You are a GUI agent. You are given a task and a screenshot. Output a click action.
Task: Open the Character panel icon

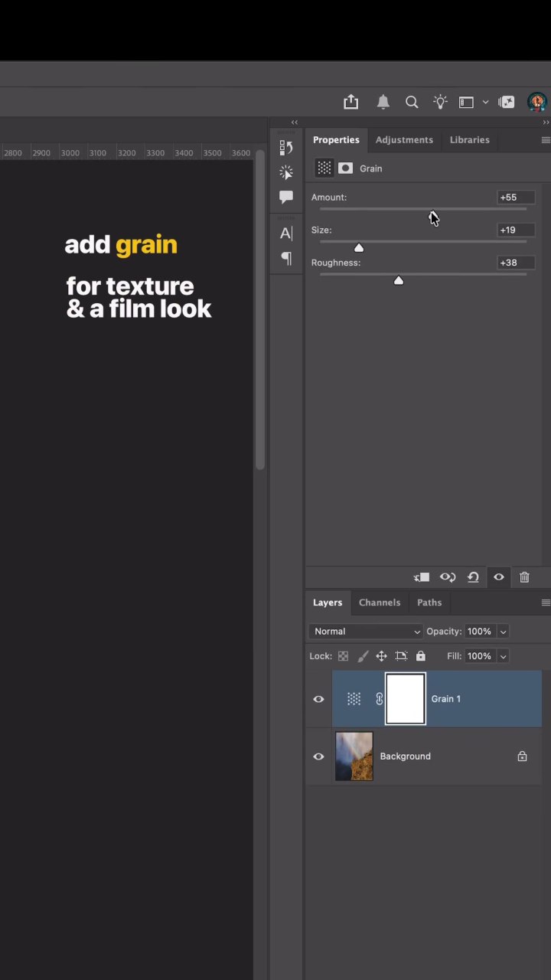pos(286,234)
